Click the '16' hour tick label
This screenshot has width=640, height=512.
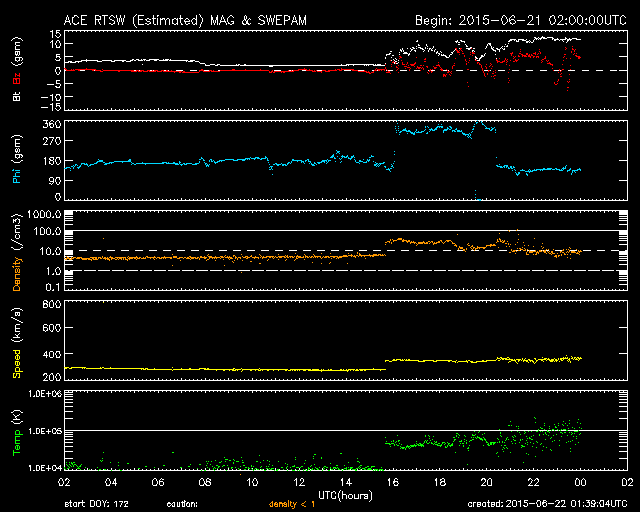[x=393, y=482]
